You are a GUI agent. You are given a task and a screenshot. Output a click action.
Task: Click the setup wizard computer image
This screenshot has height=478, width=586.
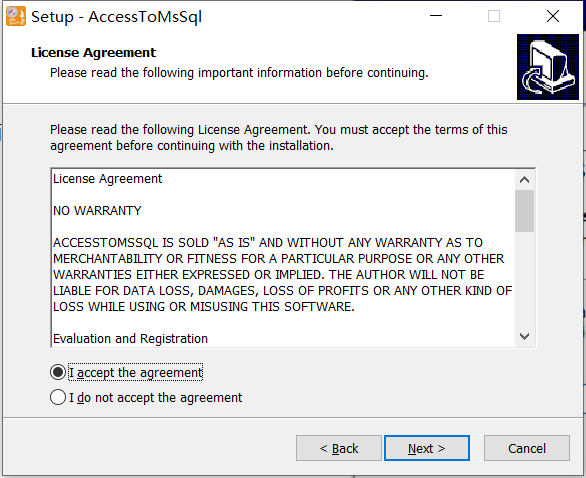click(x=548, y=67)
